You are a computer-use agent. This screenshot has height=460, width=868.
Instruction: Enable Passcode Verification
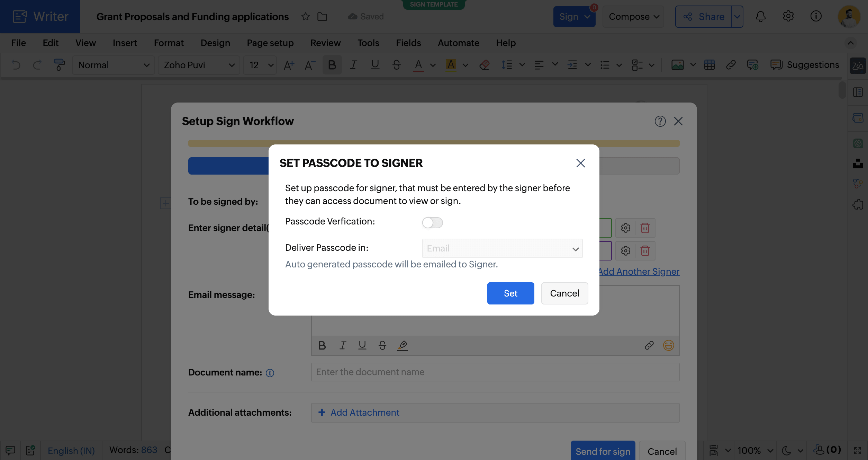click(432, 223)
